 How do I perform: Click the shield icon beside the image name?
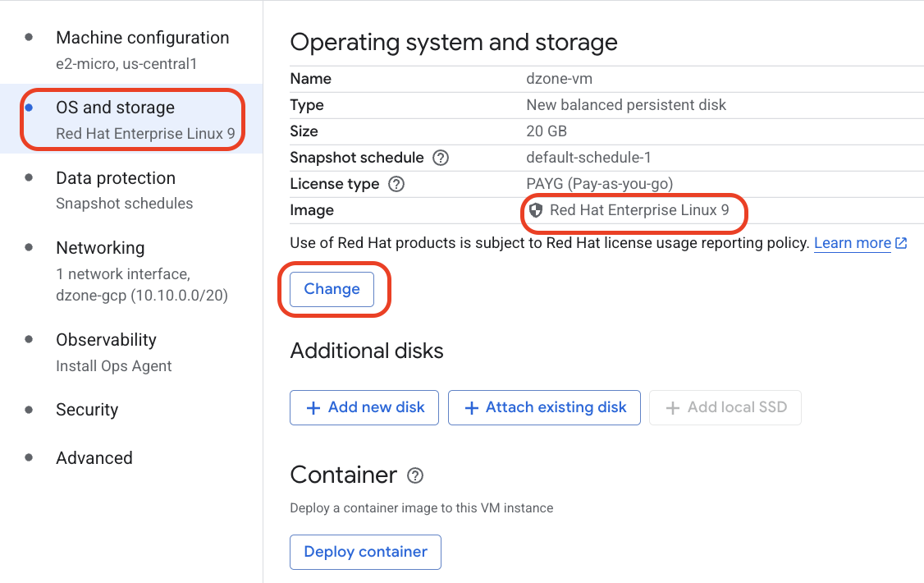(536, 210)
